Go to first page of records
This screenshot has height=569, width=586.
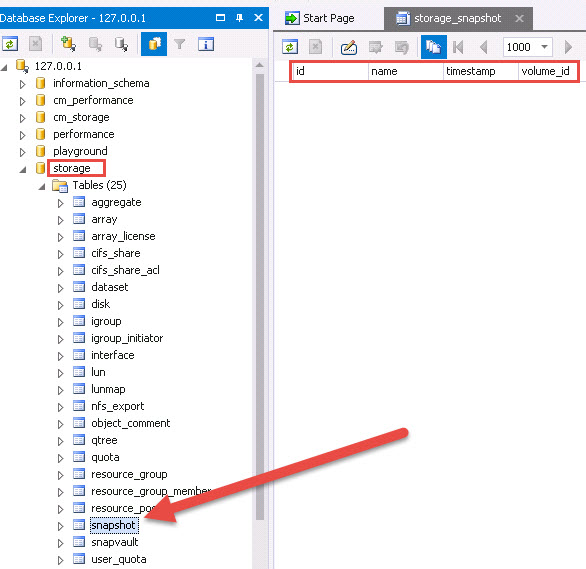pyautogui.click(x=458, y=47)
